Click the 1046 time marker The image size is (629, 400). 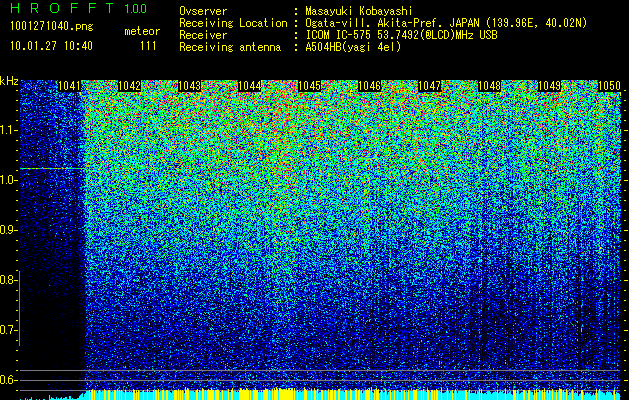369,86
